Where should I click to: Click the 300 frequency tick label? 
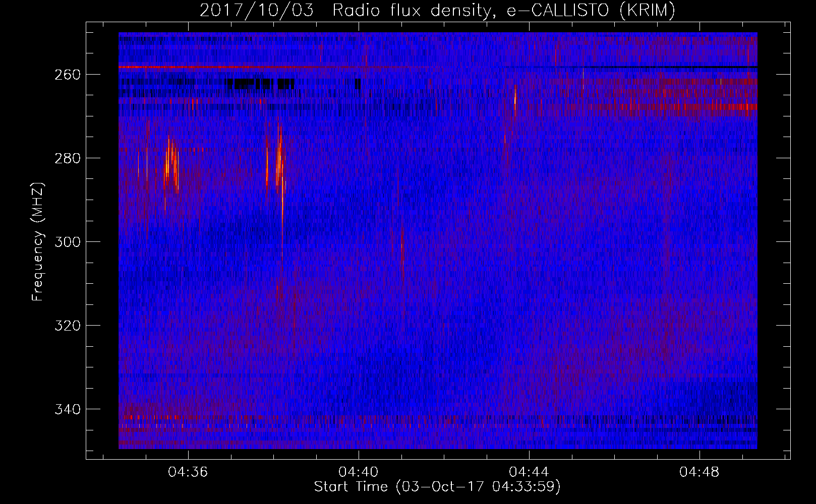(x=67, y=242)
